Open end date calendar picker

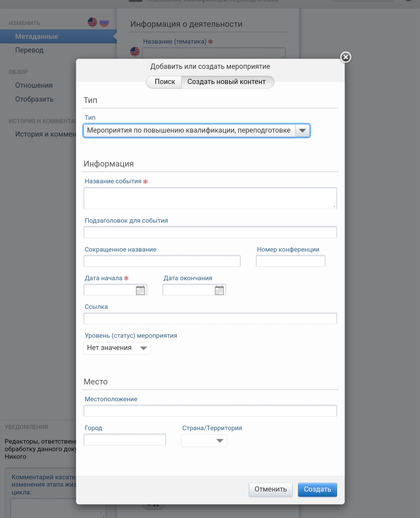tap(219, 290)
